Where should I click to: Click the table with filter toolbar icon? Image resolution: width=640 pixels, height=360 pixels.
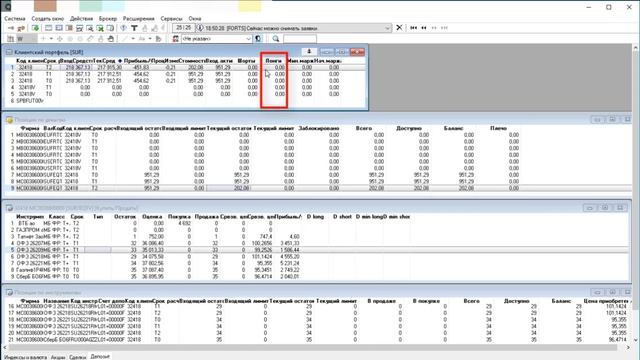[x=79, y=28]
